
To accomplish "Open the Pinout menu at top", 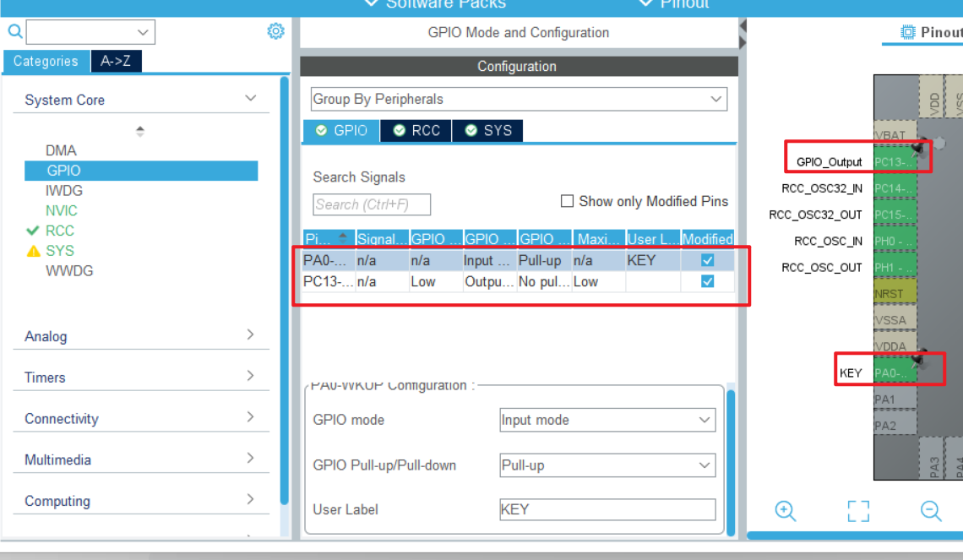I will [x=674, y=5].
